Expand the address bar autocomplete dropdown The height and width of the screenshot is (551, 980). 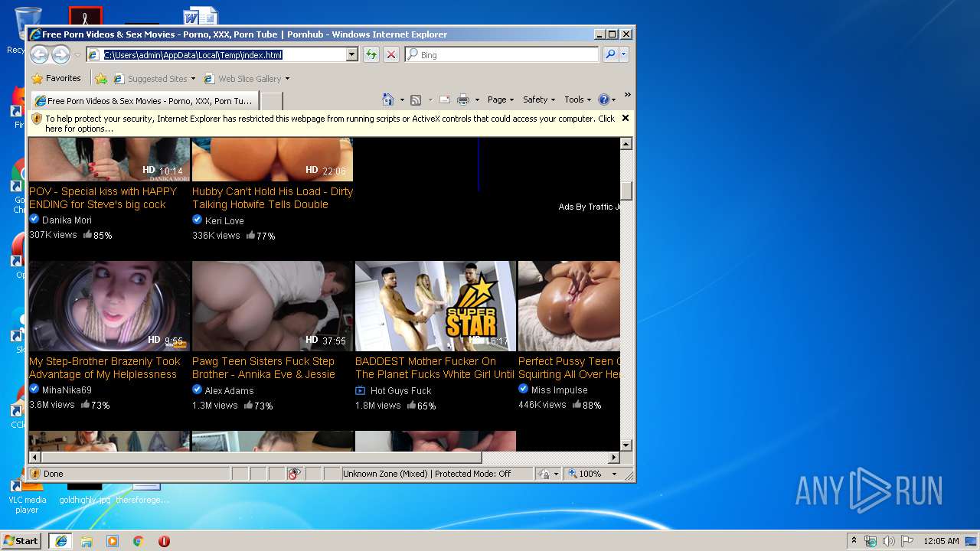coord(352,54)
